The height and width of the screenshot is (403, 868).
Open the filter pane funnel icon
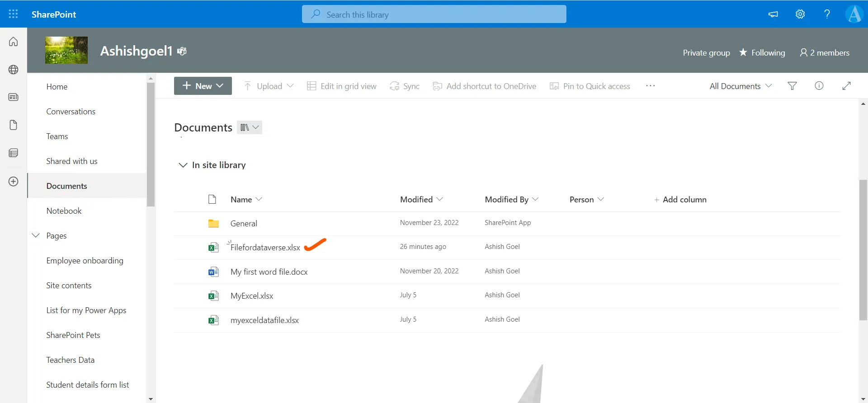(792, 86)
